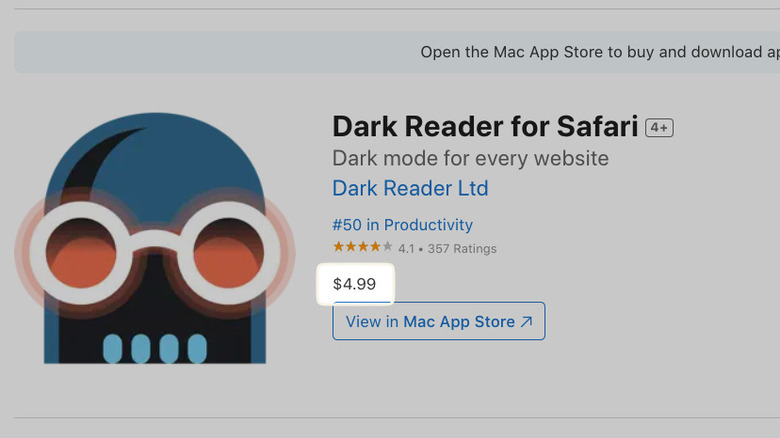Click the white bridge between the glasses lenses

(x=155, y=238)
